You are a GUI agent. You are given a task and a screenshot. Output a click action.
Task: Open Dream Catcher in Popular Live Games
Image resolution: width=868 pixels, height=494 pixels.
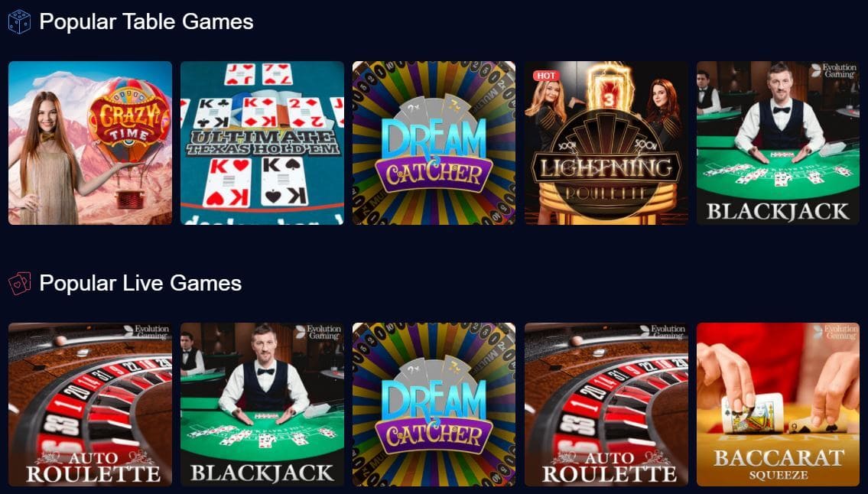point(434,405)
